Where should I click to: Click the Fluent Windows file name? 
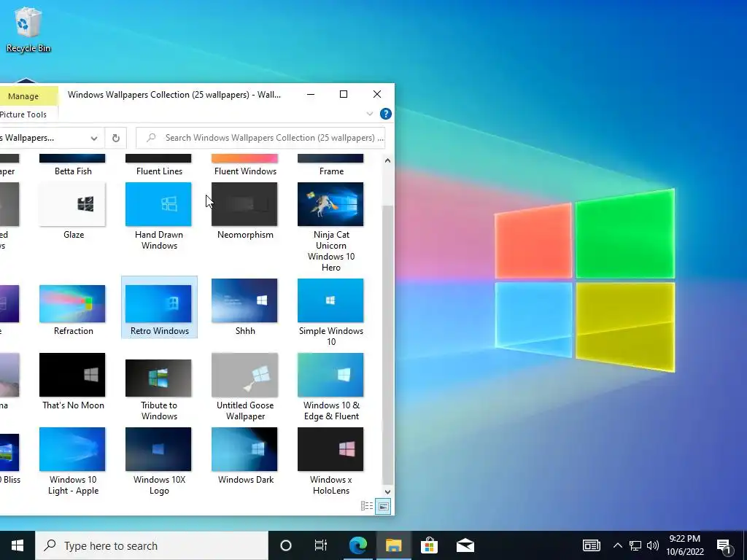coord(245,171)
